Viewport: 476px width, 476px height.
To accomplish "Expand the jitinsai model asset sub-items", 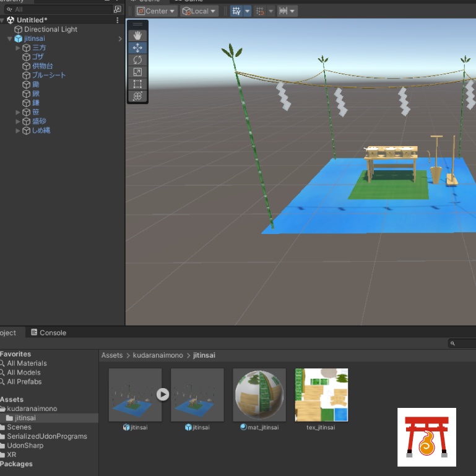I will 163,394.
